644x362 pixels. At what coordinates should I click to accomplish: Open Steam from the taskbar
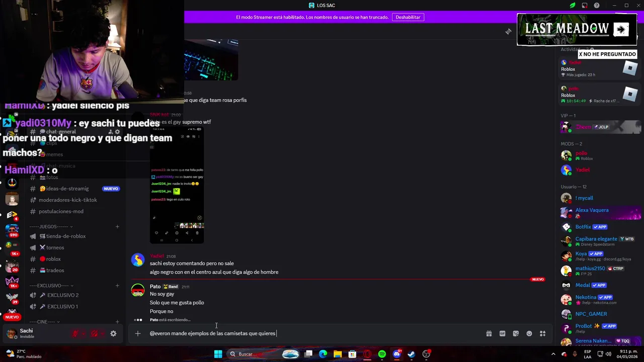click(x=411, y=354)
